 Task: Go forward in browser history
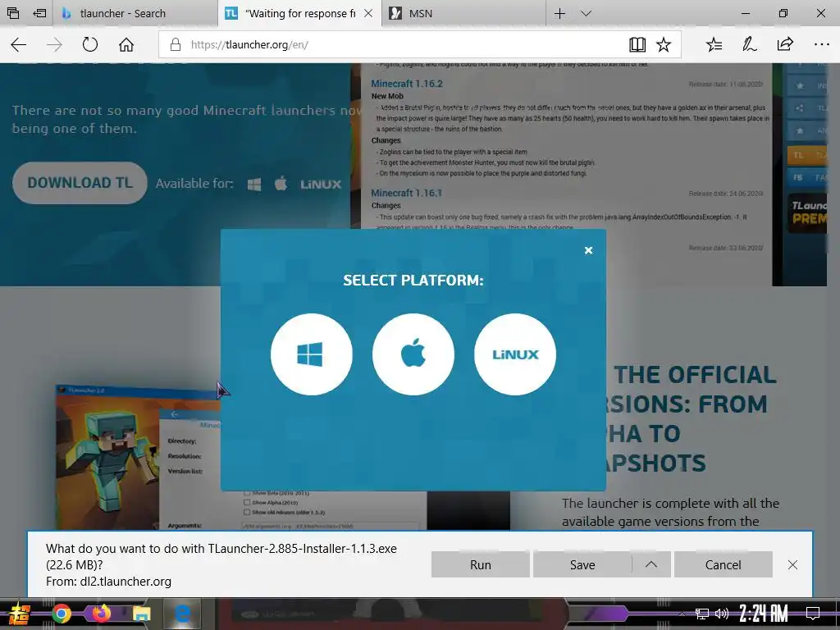click(54, 44)
